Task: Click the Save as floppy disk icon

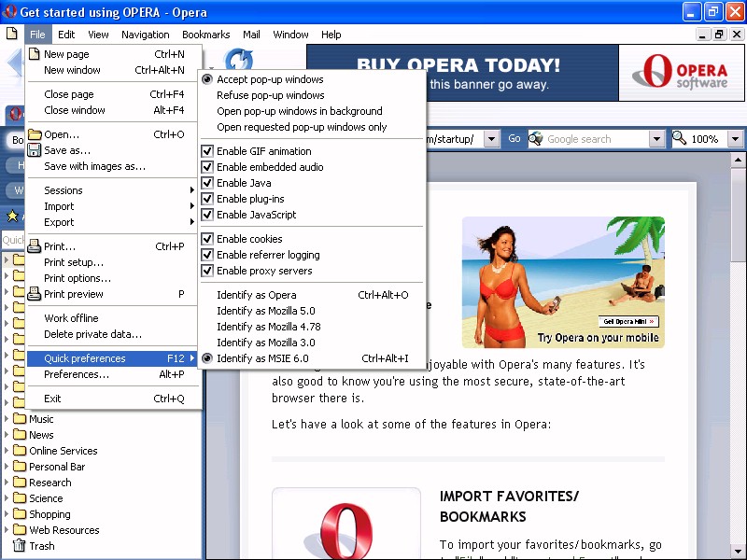Action: click(35, 150)
